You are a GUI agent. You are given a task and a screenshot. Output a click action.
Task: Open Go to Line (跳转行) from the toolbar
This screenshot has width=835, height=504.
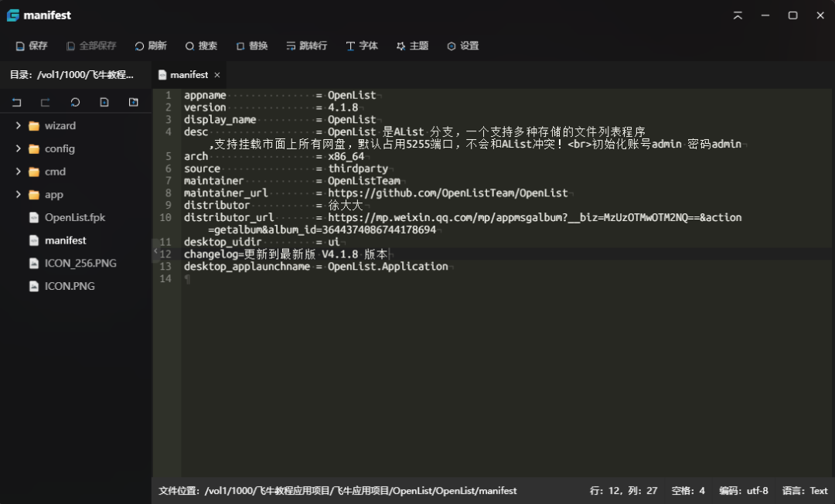pos(307,46)
